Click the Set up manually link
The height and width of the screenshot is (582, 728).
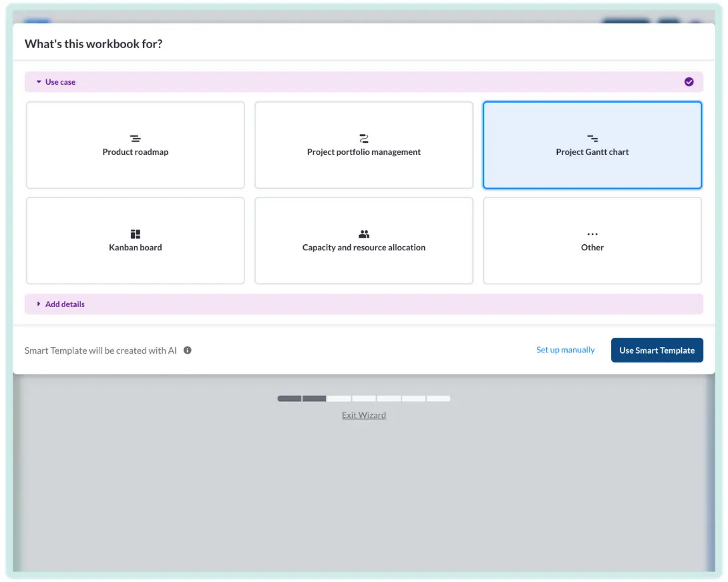pyautogui.click(x=565, y=350)
